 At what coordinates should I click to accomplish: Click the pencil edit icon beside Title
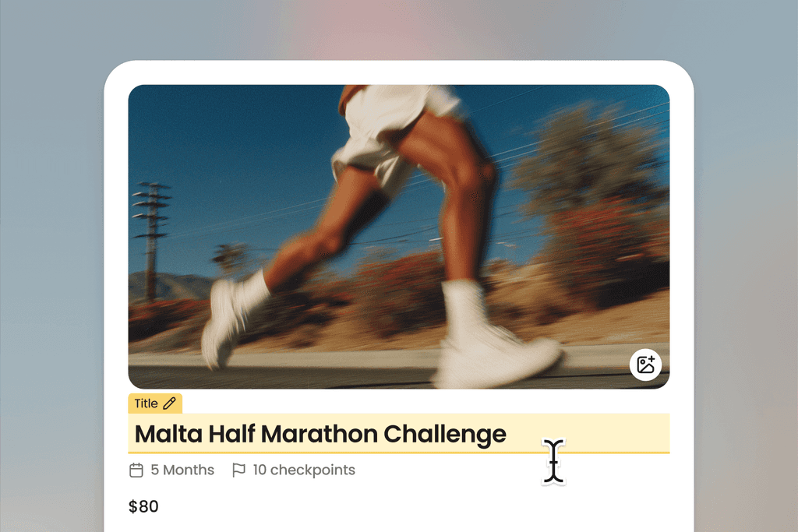[x=169, y=403]
